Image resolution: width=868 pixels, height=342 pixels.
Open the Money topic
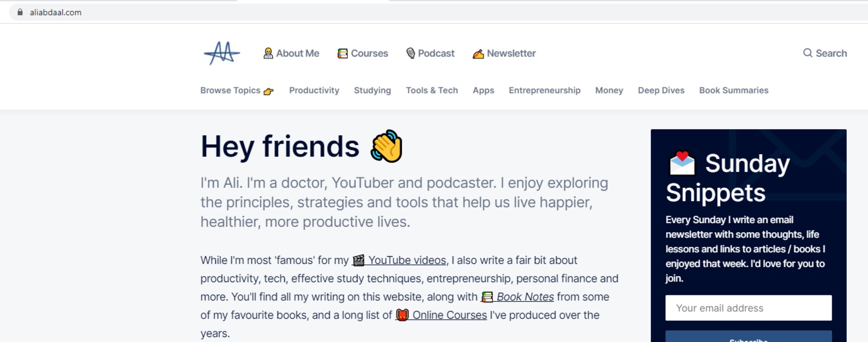pos(609,90)
